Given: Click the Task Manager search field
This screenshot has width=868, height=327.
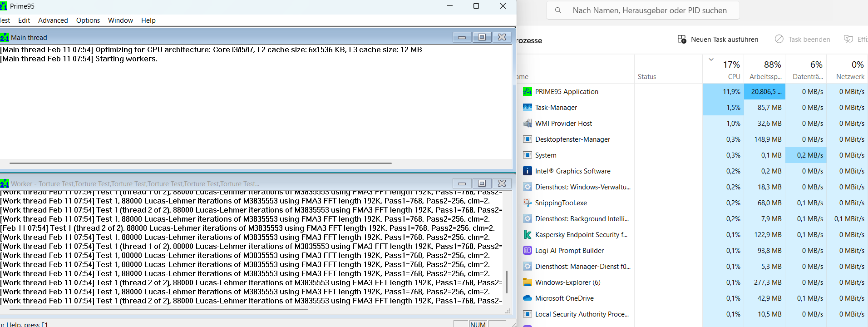Looking at the screenshot, I should (643, 10).
